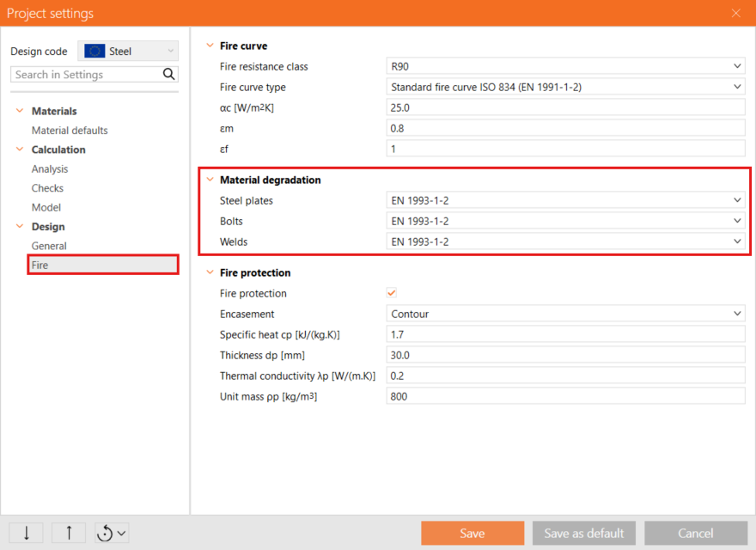Viewport: 756px width, 550px height.
Task: Select Analysis in the settings tree
Action: tap(50, 169)
